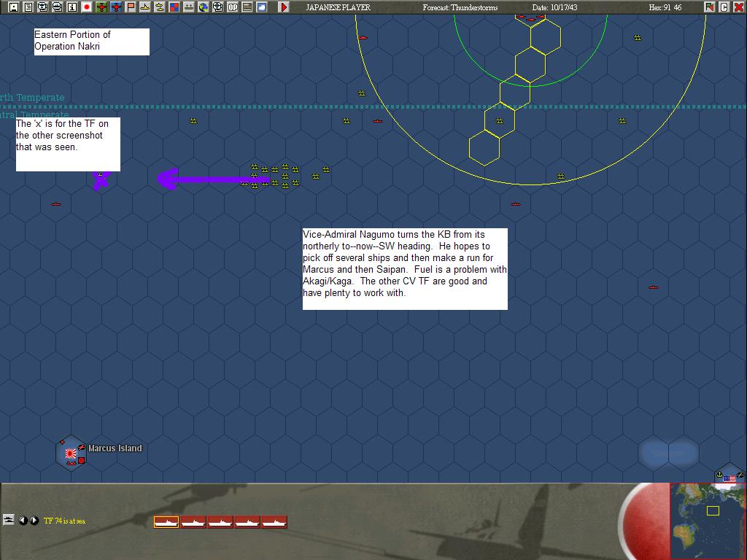The height and width of the screenshot is (560, 747).
Task: Select the highlighted first ship in TF 74
Action: coord(166,522)
